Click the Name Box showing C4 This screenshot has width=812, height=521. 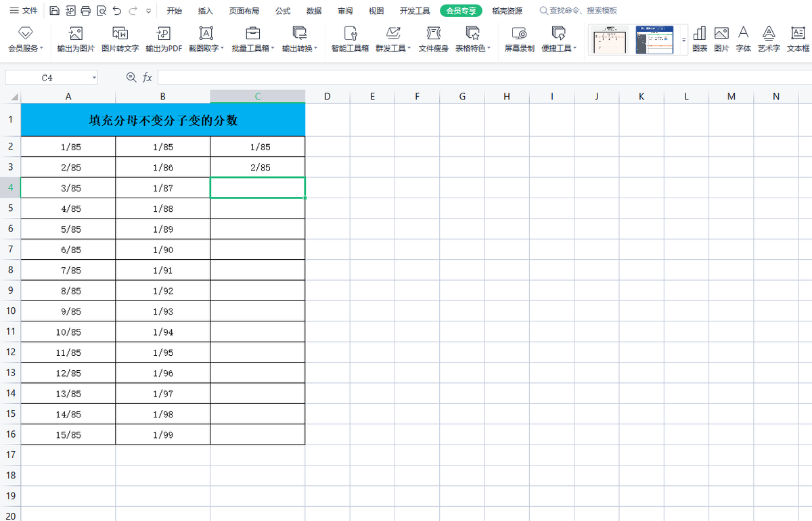click(x=47, y=78)
